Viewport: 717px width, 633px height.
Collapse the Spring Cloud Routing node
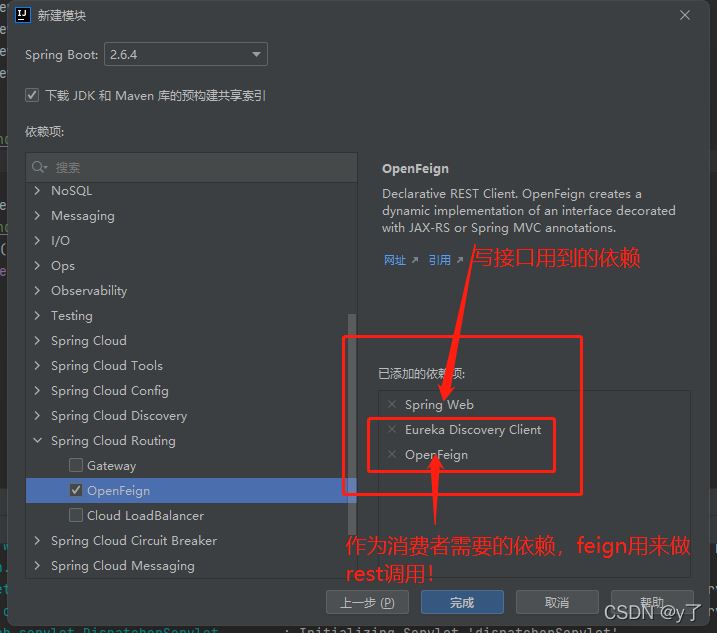pos(38,441)
